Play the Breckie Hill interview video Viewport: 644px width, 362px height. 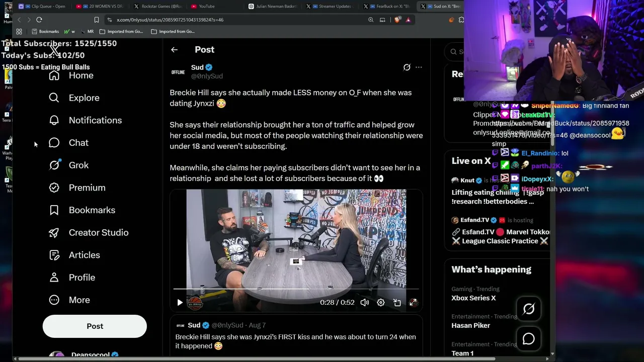click(180, 302)
